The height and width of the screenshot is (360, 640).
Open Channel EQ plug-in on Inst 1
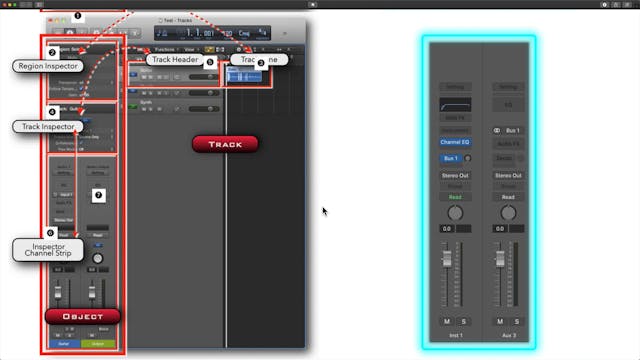pyautogui.click(x=455, y=142)
